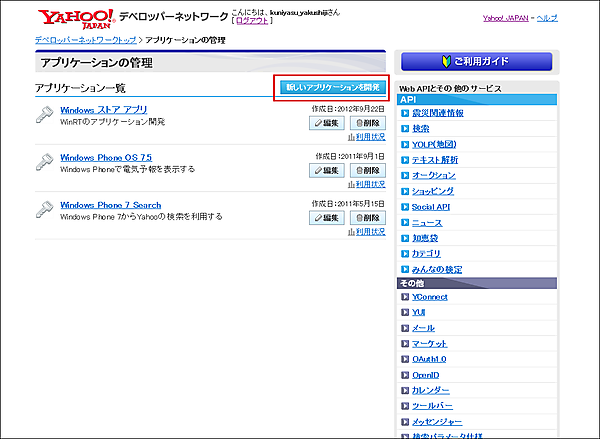Screen dimensions: 600x439
Task: Click 新しいアプリケーションを開発 button
Action: [x=333, y=87]
